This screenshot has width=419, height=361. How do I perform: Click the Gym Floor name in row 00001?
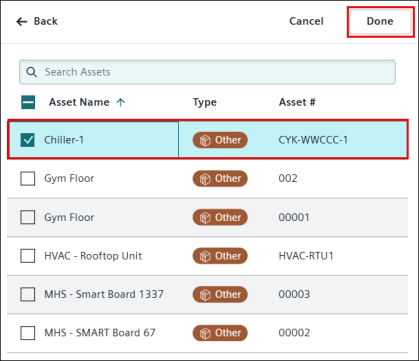[x=69, y=217]
